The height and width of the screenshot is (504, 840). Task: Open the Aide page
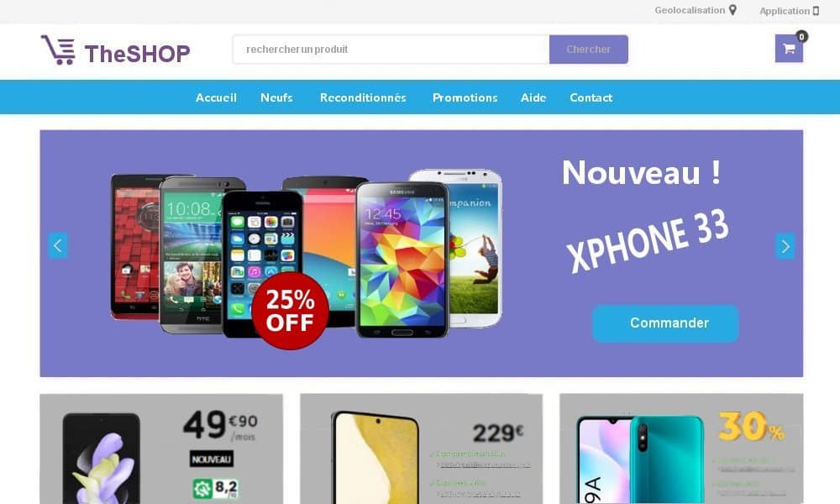pyautogui.click(x=533, y=97)
